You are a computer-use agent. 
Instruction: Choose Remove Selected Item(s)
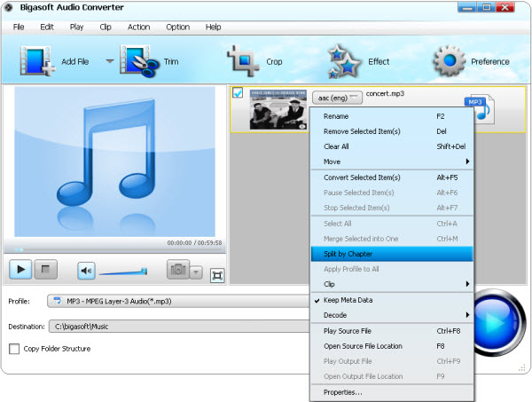(392, 131)
